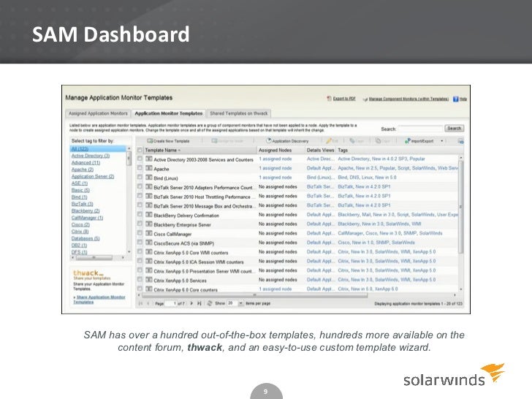Click the Search button
This screenshot has width=532, height=399.
point(454,129)
